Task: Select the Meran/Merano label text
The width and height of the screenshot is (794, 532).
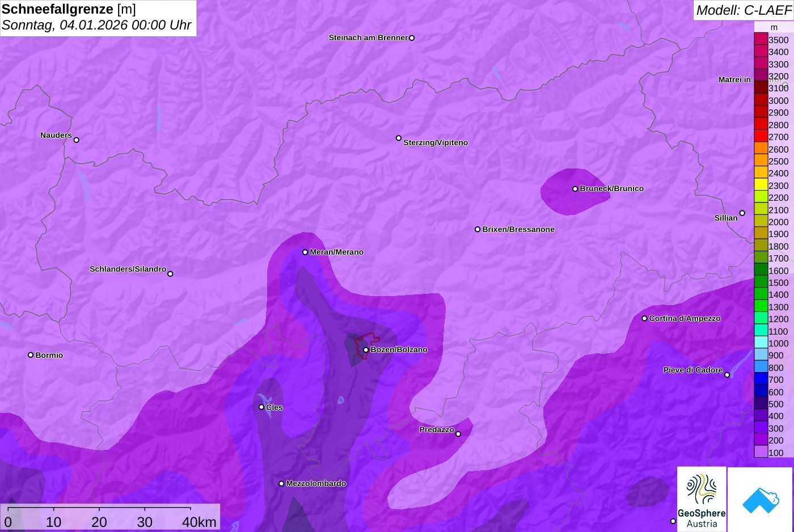Action: 337,252
